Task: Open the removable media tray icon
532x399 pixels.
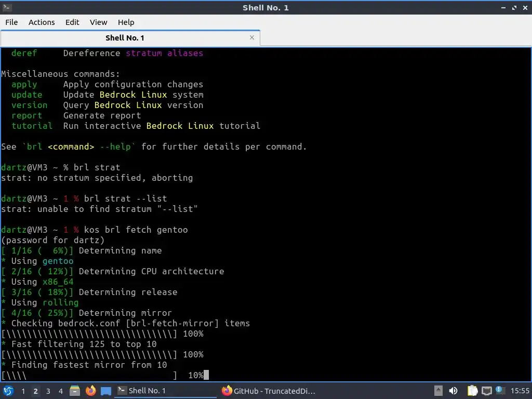Action: (438, 391)
